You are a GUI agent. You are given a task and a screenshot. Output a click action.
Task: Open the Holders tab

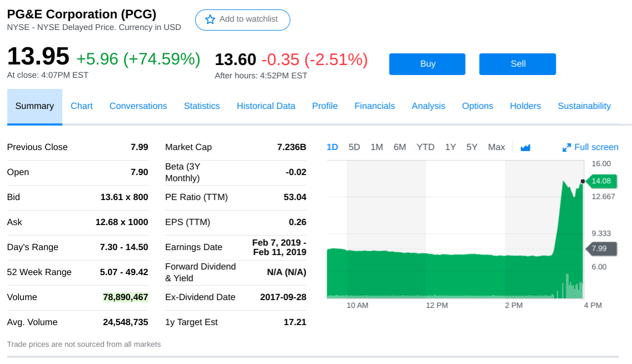click(526, 106)
